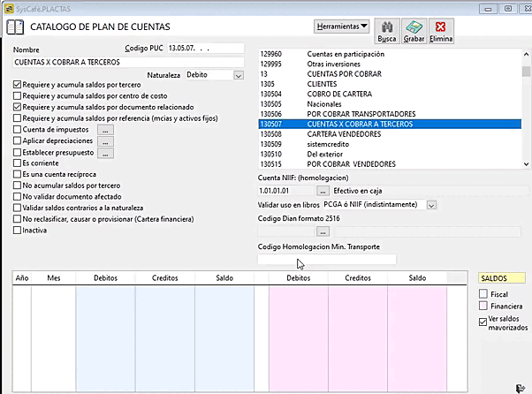This screenshot has height=394, width=532.
Task: Click the catalog book icon
Action: (15, 27)
